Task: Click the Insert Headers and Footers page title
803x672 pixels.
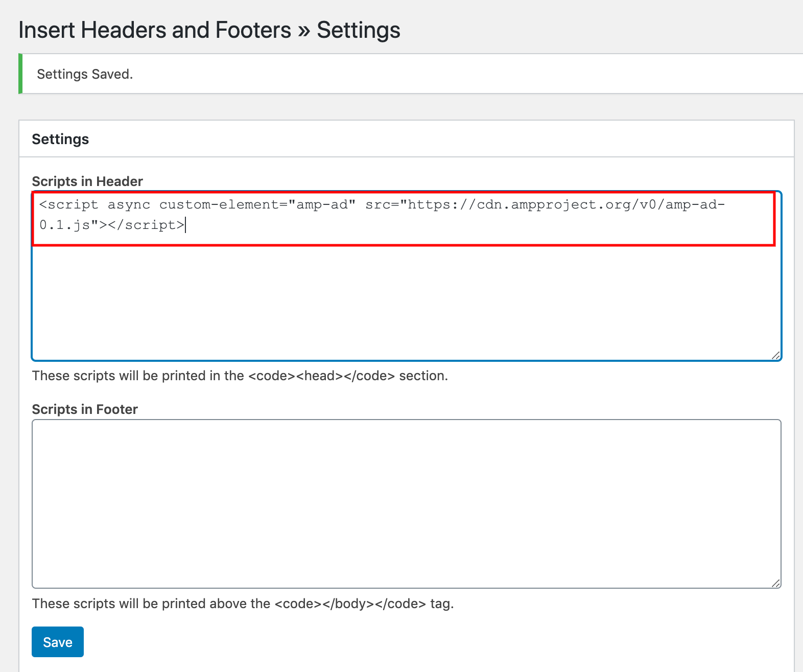Action: pos(209,30)
